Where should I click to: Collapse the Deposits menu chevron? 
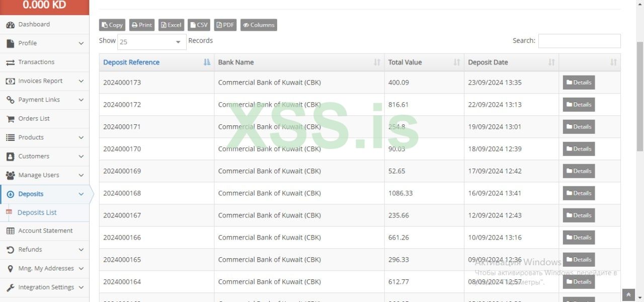click(x=81, y=194)
